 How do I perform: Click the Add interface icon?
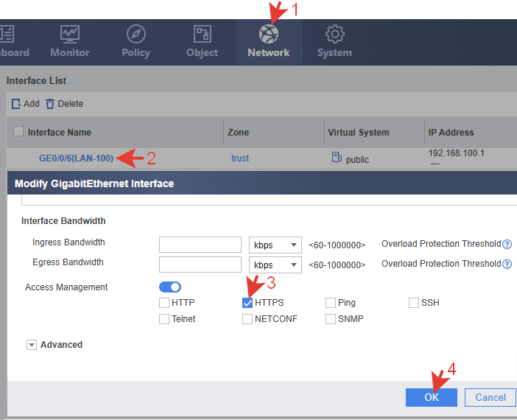click(16, 104)
